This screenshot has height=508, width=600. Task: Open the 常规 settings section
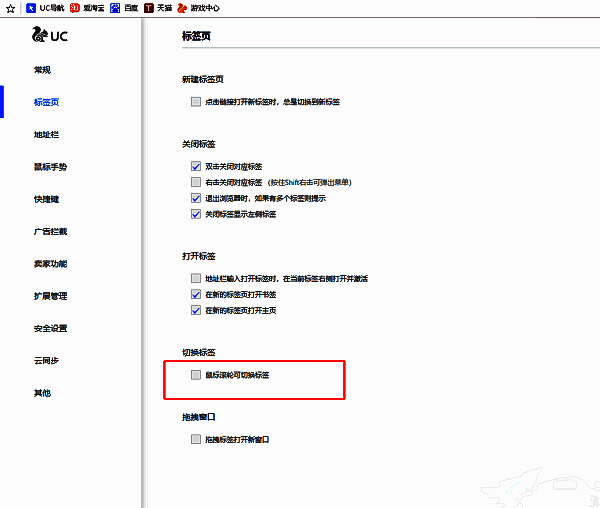[x=42, y=70]
